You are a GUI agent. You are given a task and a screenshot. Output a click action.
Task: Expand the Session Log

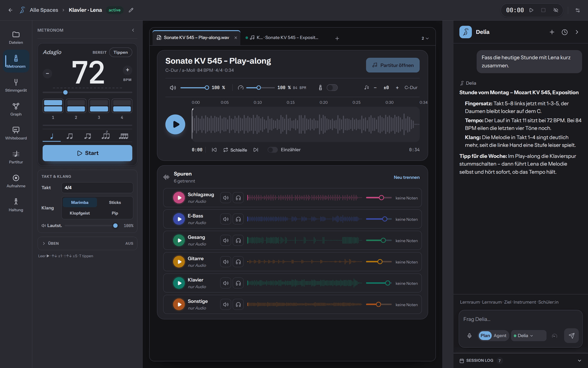coord(520,361)
